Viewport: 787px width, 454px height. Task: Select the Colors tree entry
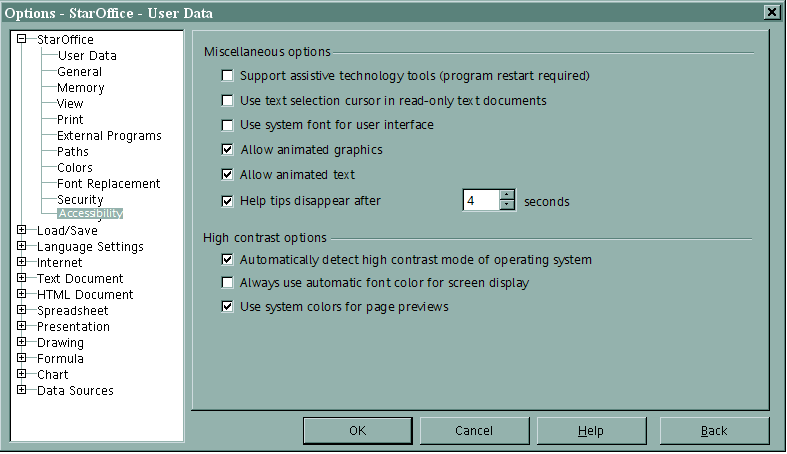[x=75, y=168]
